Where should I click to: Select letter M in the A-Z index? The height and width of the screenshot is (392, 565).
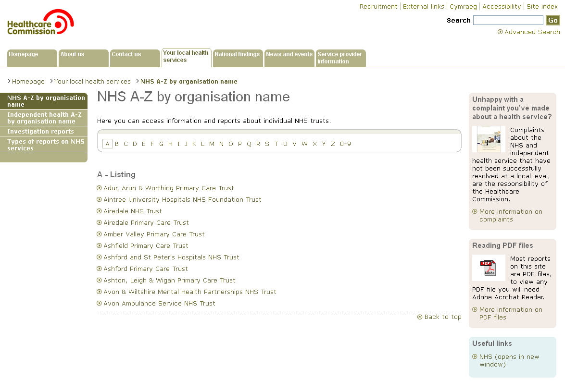click(x=212, y=144)
